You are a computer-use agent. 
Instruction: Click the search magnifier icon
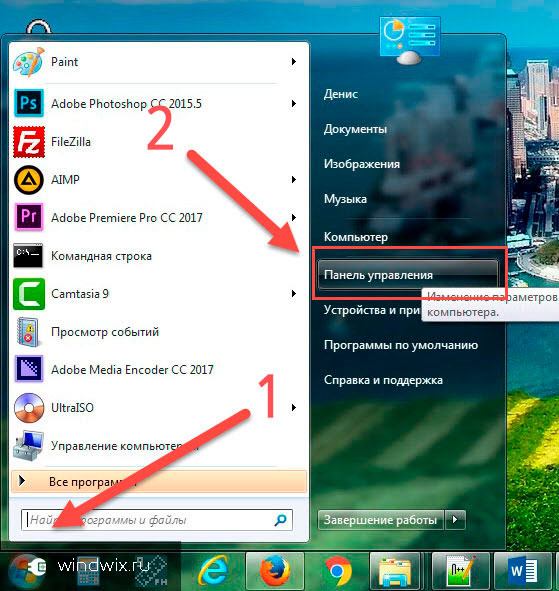(x=280, y=520)
